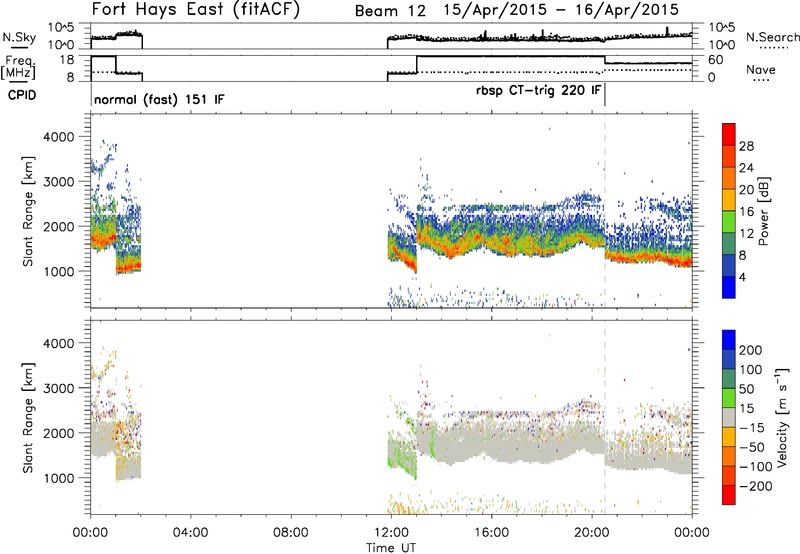Click the '20:00' time tick label

[x=592, y=533]
